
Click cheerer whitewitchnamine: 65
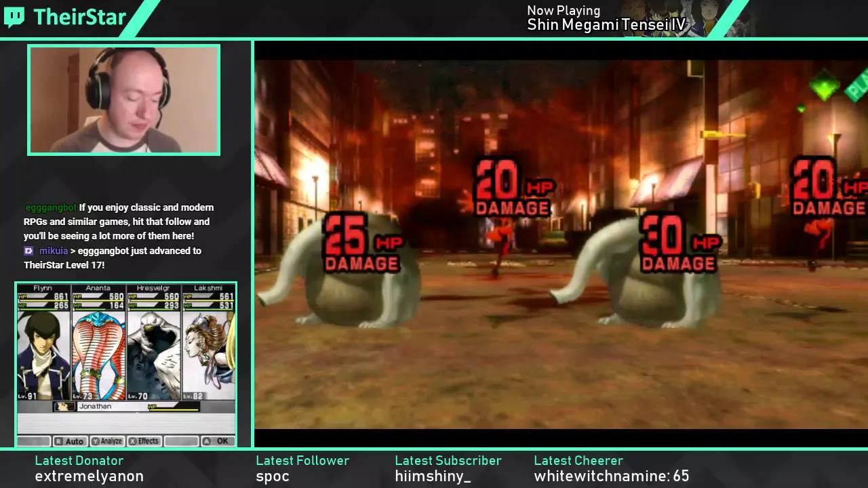(x=612, y=476)
